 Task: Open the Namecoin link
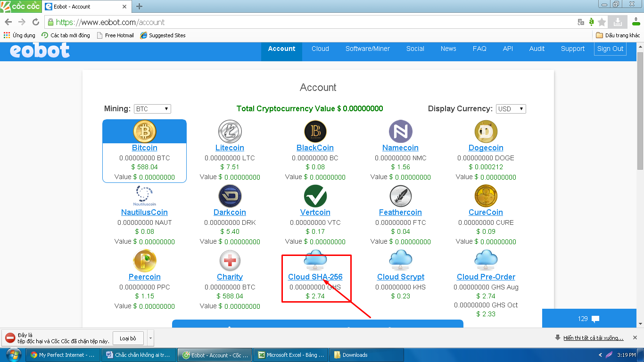[x=400, y=148]
